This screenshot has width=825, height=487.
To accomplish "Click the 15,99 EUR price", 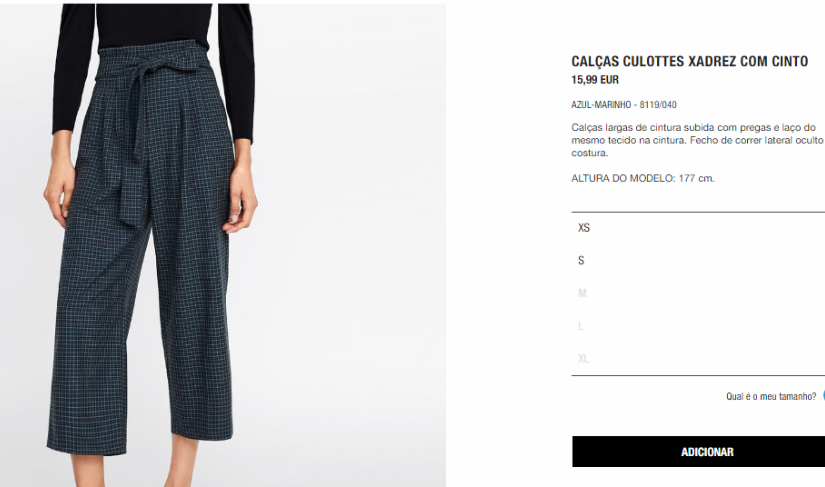I will point(595,80).
